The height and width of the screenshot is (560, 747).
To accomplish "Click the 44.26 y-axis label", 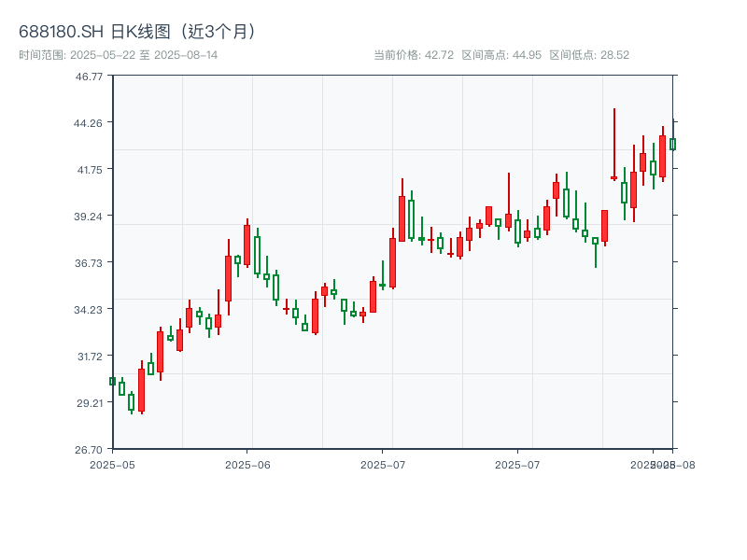I will pos(90,122).
